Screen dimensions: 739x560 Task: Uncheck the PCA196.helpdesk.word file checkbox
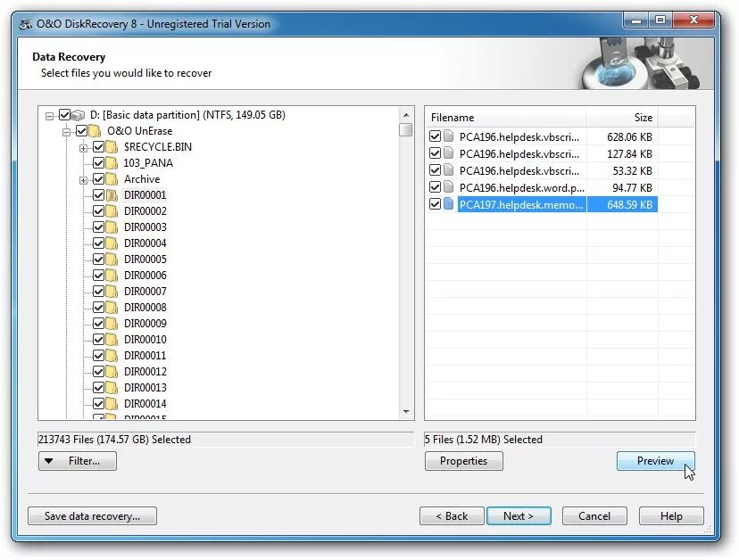pos(435,187)
